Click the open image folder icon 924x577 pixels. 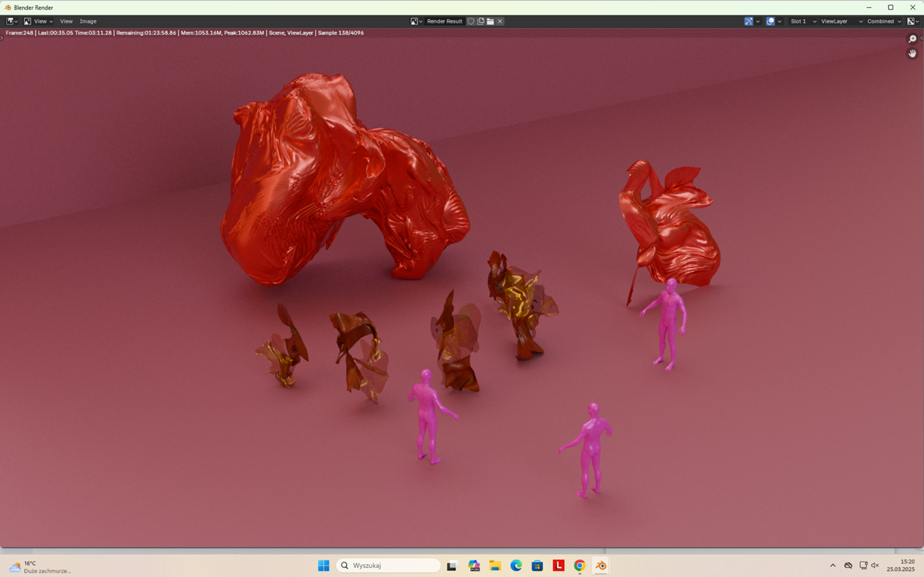click(490, 21)
